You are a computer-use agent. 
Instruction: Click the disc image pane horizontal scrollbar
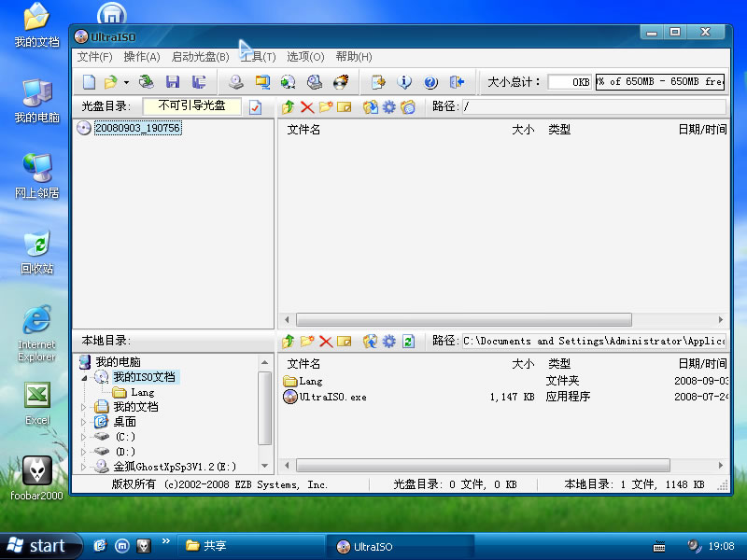tap(464, 319)
